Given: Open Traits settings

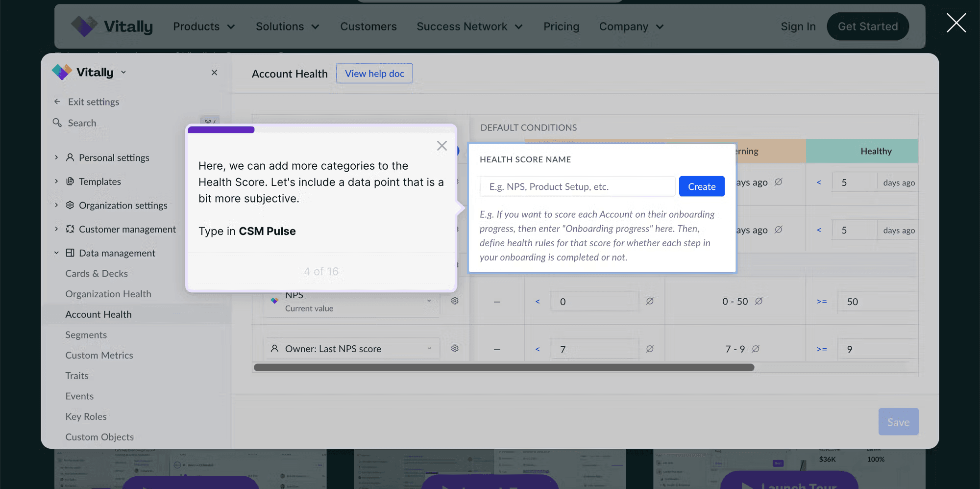Looking at the screenshot, I should (77, 376).
